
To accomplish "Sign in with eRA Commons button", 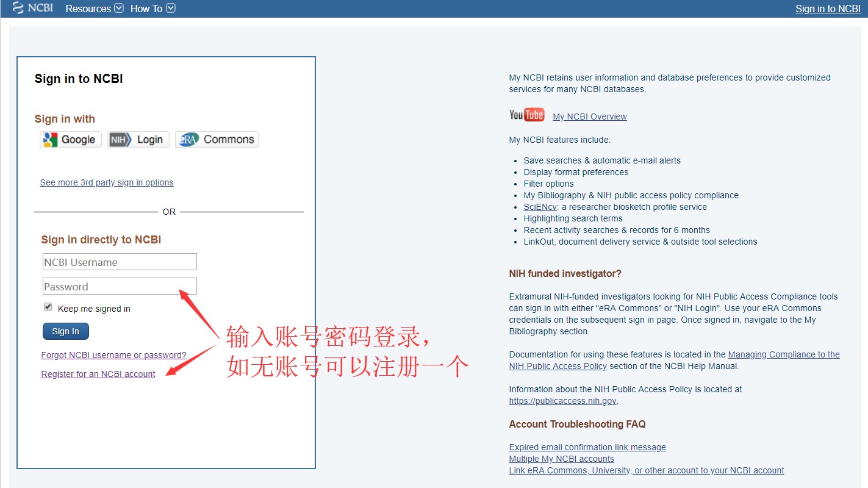I will click(x=217, y=140).
